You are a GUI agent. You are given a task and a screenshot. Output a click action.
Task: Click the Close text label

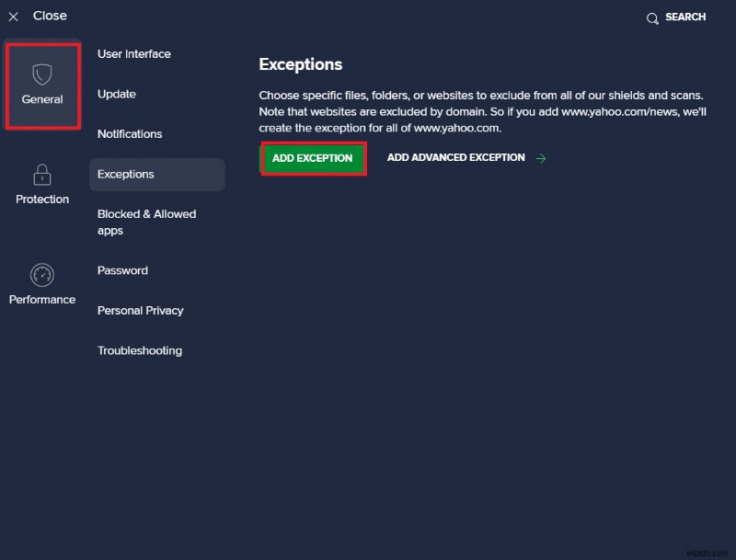[x=50, y=16]
